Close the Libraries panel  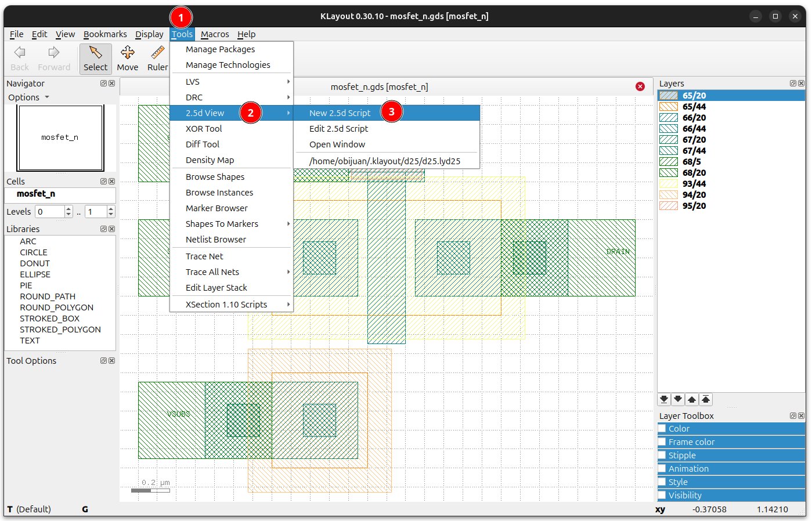click(112, 229)
